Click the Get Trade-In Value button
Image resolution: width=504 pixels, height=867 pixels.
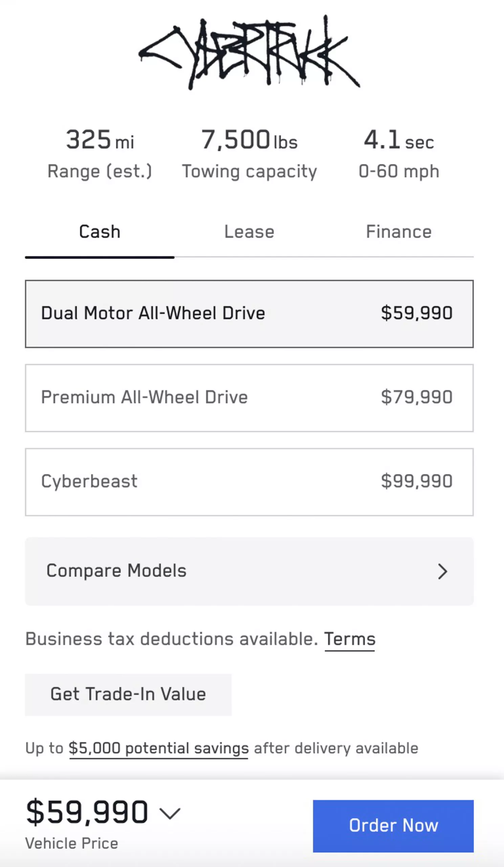pyautogui.click(x=128, y=694)
